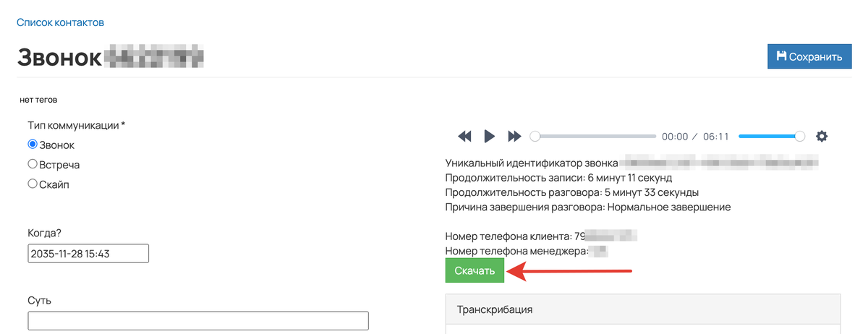
Task: Click Продолжительность записи line
Action: pos(559,177)
